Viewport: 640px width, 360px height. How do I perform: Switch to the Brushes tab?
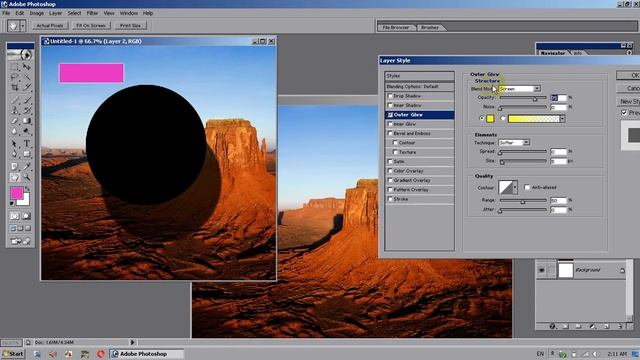point(430,27)
